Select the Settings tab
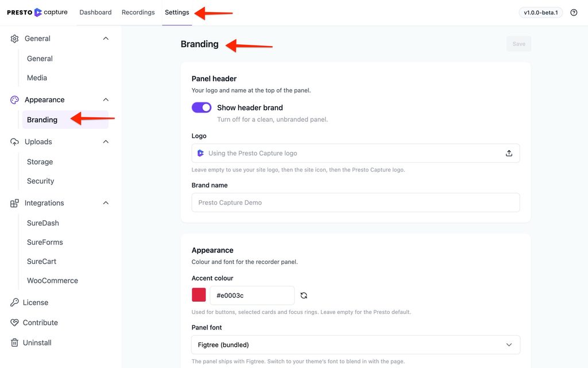 tap(177, 13)
